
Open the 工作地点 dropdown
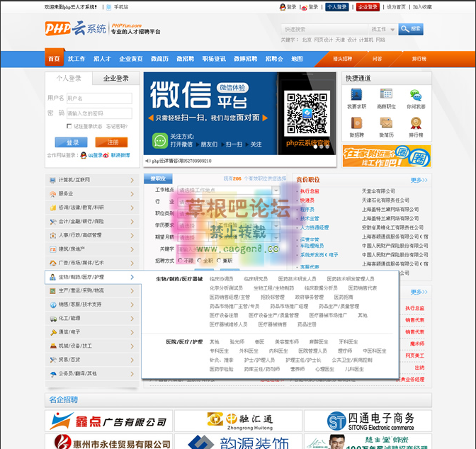click(228, 190)
